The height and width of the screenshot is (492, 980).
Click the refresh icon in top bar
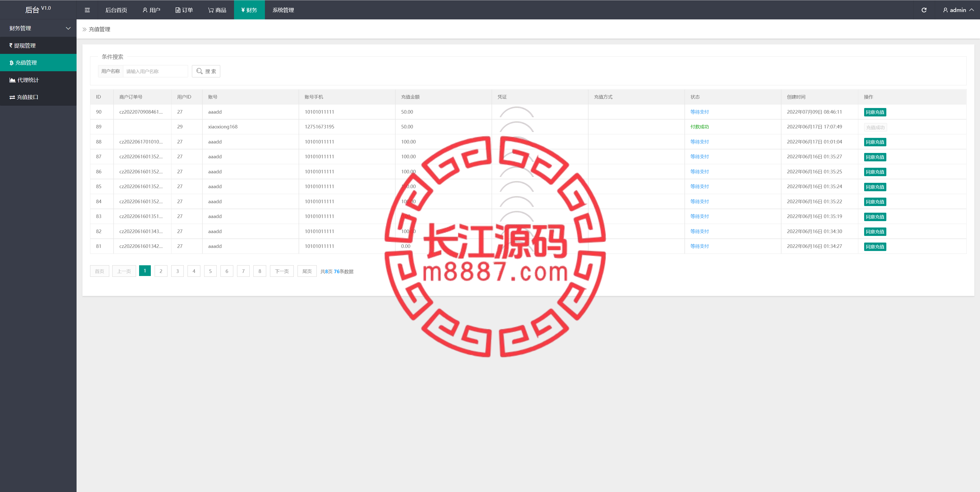(x=924, y=10)
